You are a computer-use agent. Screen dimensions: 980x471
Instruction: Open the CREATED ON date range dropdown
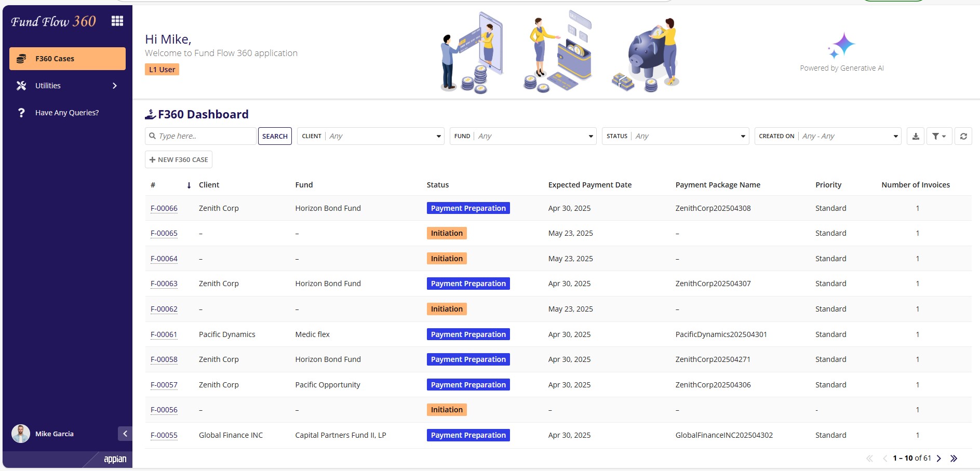[x=828, y=136]
